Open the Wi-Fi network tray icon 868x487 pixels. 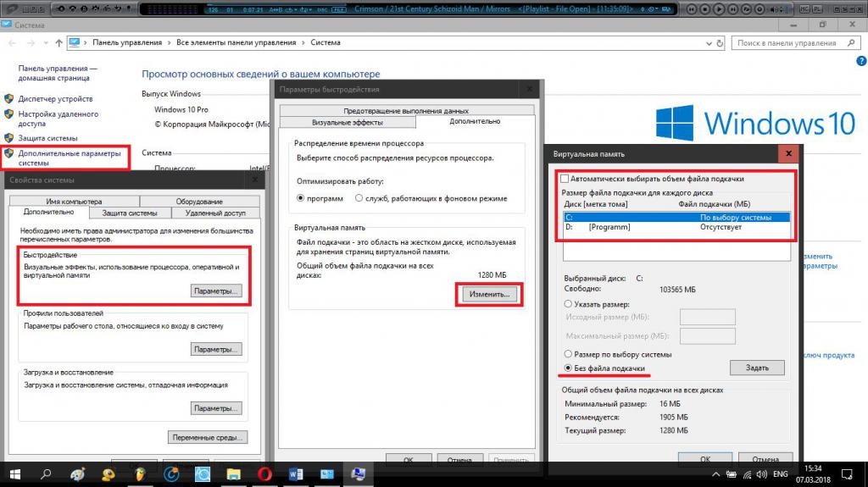[747, 474]
